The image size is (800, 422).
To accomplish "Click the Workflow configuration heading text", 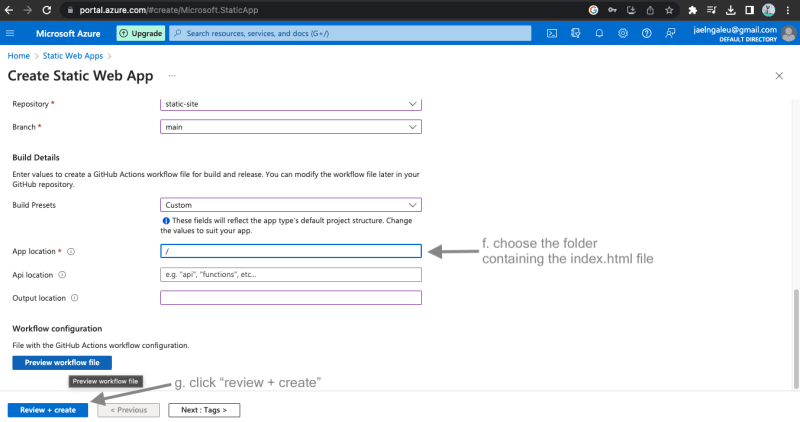I will click(57, 329).
